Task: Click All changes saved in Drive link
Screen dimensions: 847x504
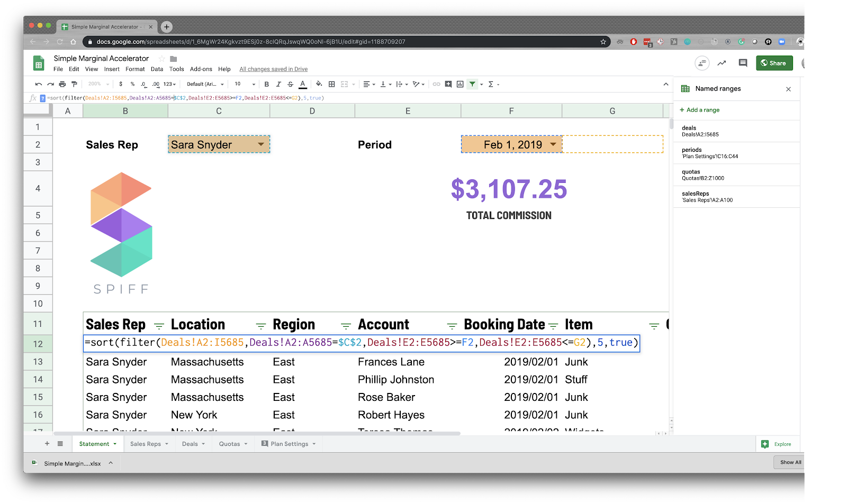Action: [x=273, y=69]
